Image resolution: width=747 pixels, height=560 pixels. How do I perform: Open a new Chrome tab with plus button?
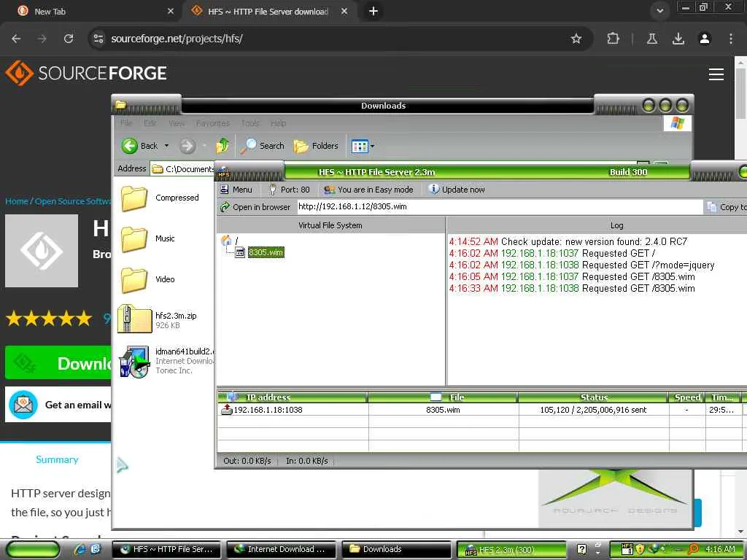[x=373, y=11]
